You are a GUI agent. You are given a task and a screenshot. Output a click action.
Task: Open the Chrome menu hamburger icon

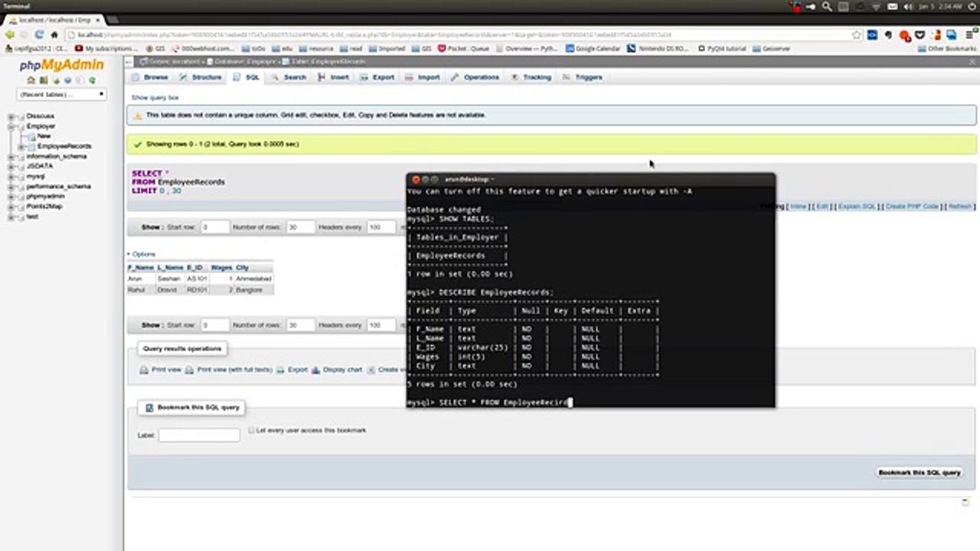point(969,34)
